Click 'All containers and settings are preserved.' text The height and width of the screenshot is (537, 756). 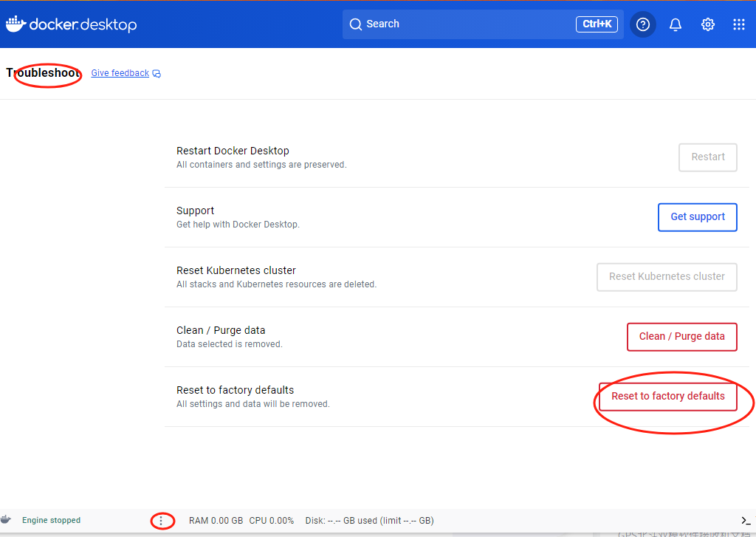(x=261, y=165)
